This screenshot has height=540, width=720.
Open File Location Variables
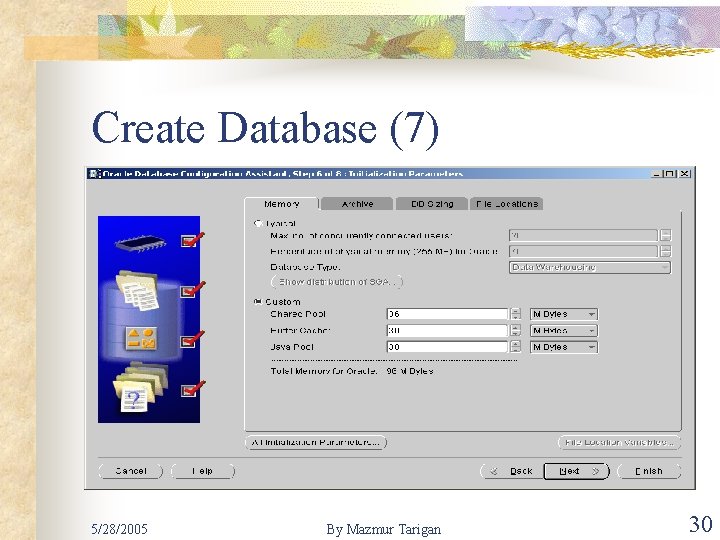coord(619,443)
